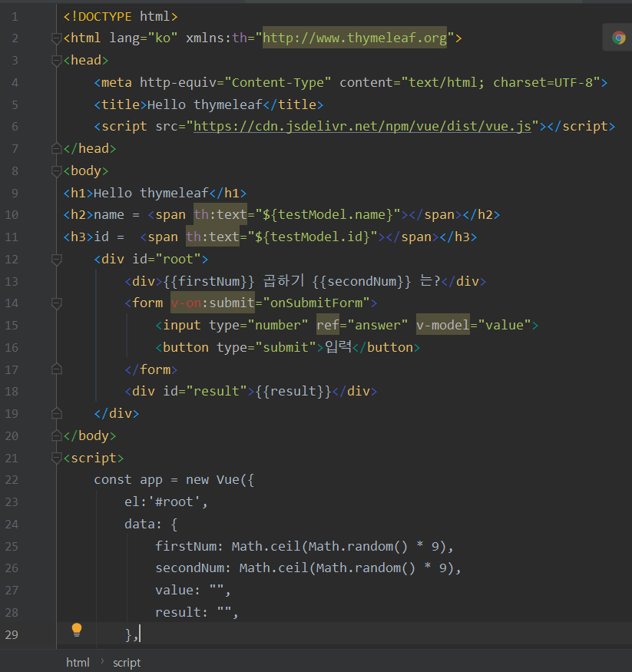Click el:'#root' line
Image resolution: width=632 pixels, height=672 pixels.
click(166, 502)
